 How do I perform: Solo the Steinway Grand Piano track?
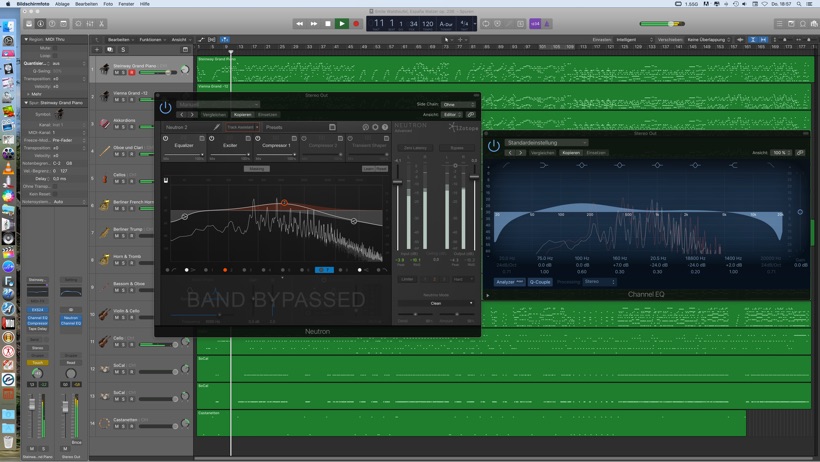[x=123, y=72]
